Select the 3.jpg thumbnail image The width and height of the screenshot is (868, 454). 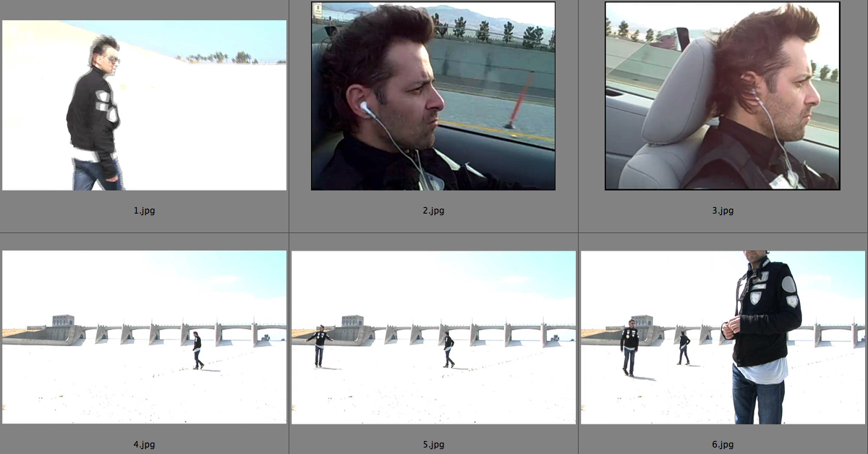pyautogui.click(x=722, y=96)
